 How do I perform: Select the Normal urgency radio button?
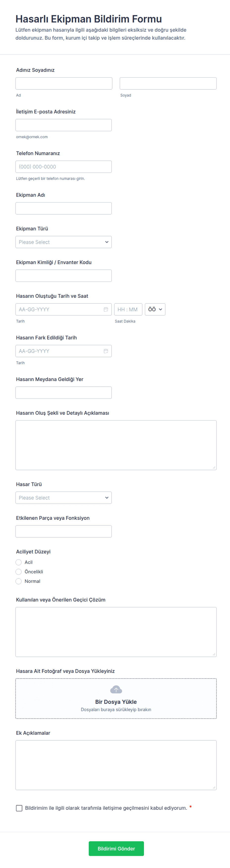[x=19, y=581]
